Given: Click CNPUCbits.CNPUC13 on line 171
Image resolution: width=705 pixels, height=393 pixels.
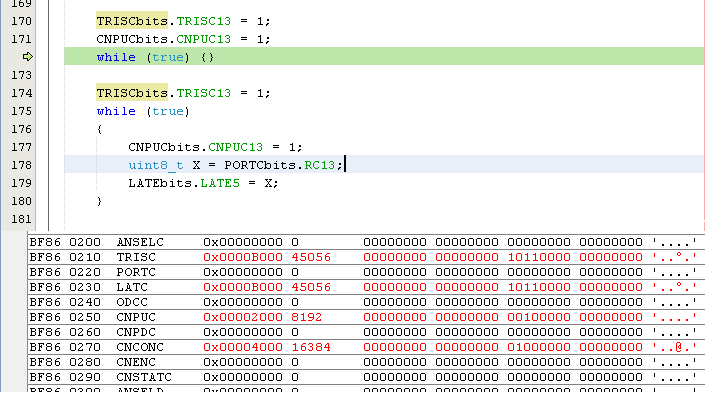Looking at the screenshot, I should [164, 39].
